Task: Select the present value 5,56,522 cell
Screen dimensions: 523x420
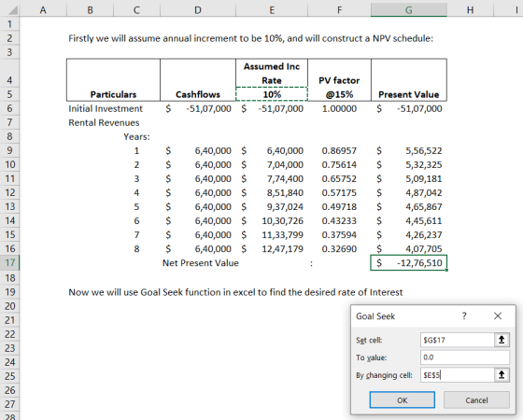Action: [x=409, y=150]
